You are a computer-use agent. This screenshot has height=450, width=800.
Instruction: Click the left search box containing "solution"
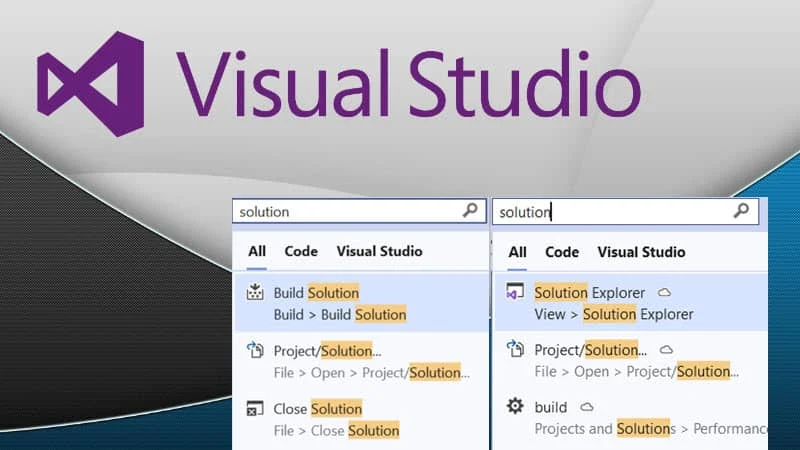pyautogui.click(x=359, y=211)
